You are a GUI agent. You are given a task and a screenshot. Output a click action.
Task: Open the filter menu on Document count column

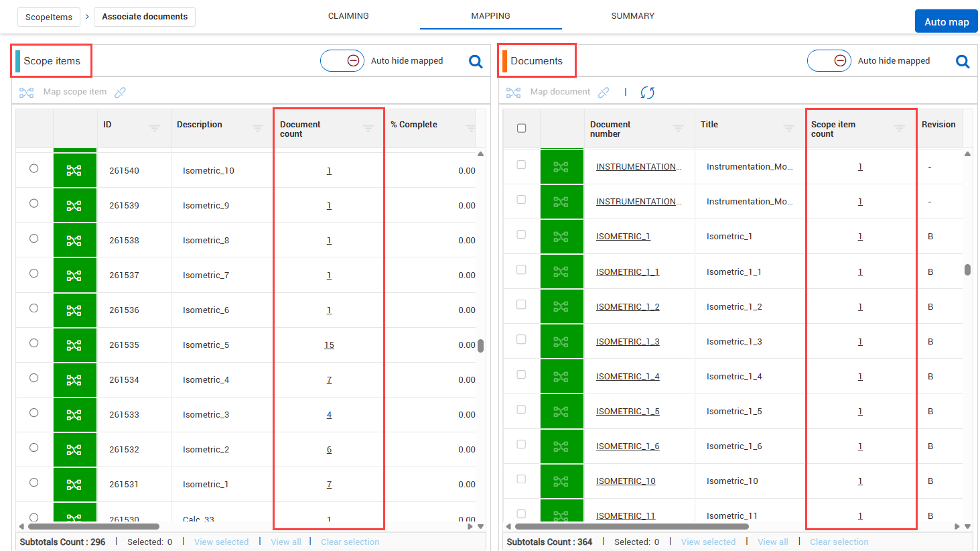pyautogui.click(x=368, y=128)
